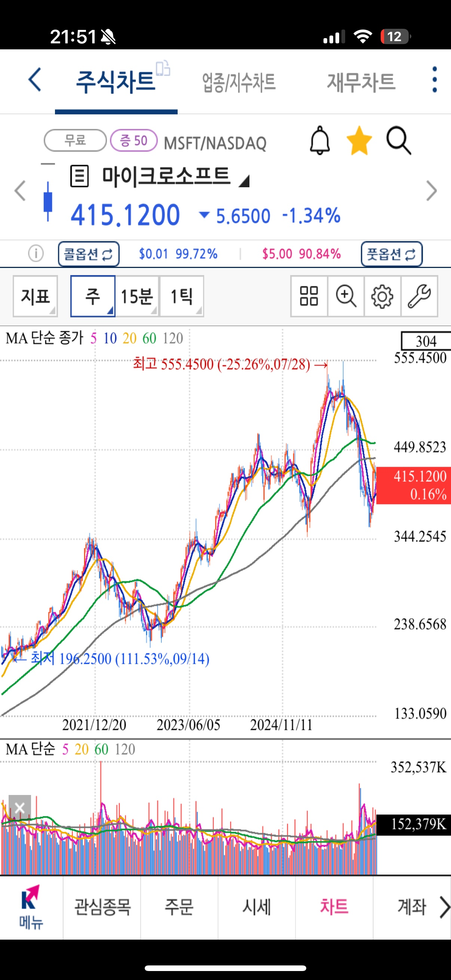Tap the 152,379K volume tag
Viewport: 451px width, 980px height.
414,824
